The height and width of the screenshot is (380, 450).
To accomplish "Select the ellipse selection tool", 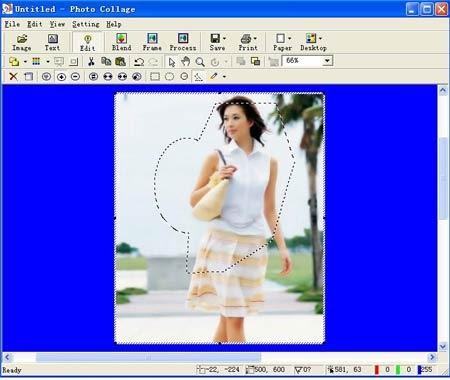I will click(169, 77).
